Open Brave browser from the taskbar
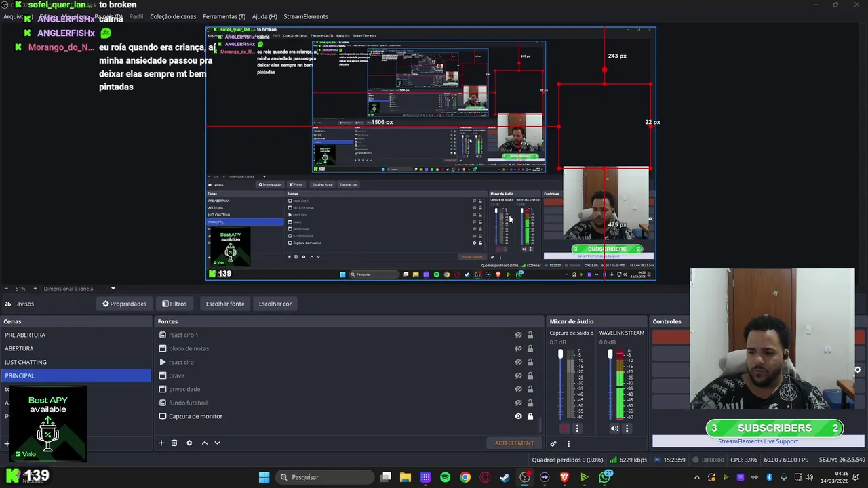 point(564,477)
